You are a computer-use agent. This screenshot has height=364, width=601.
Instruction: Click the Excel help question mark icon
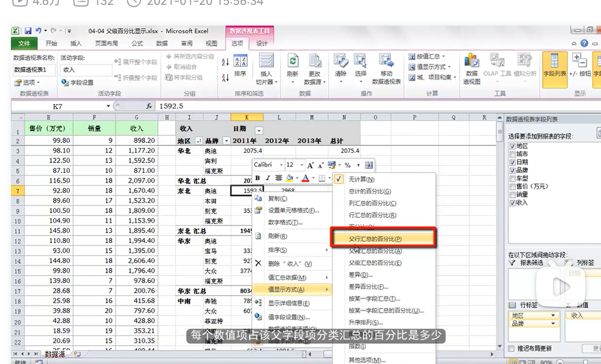pos(584,43)
